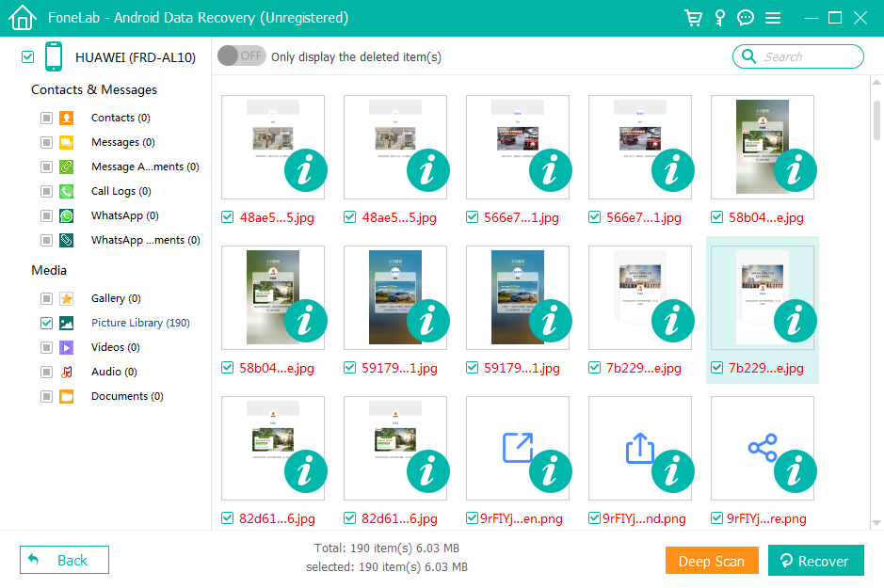Viewport: 884px width, 588px height.
Task: Open the Documents category
Action: point(126,396)
